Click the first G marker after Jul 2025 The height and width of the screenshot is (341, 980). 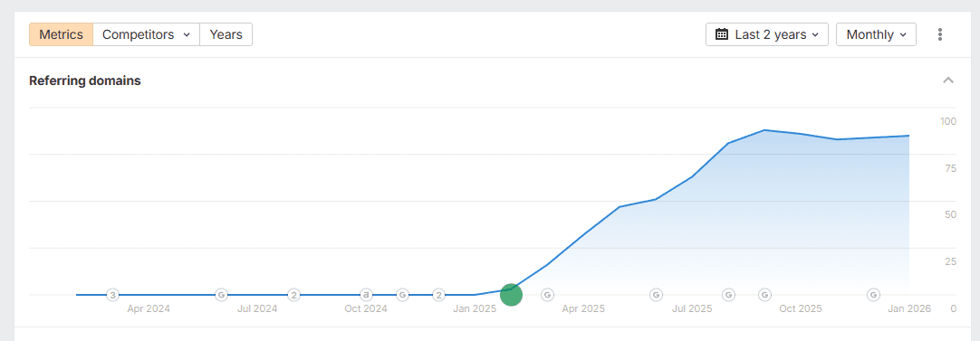[729, 295]
